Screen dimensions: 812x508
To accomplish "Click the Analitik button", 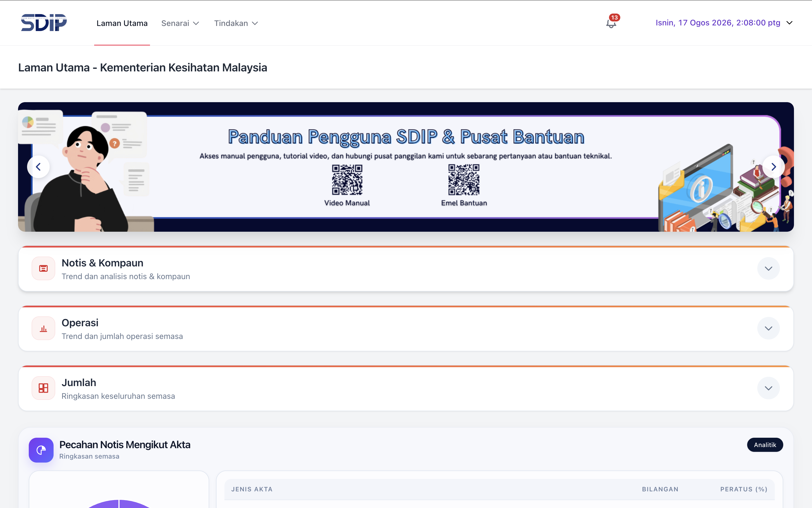I will pos(765,445).
